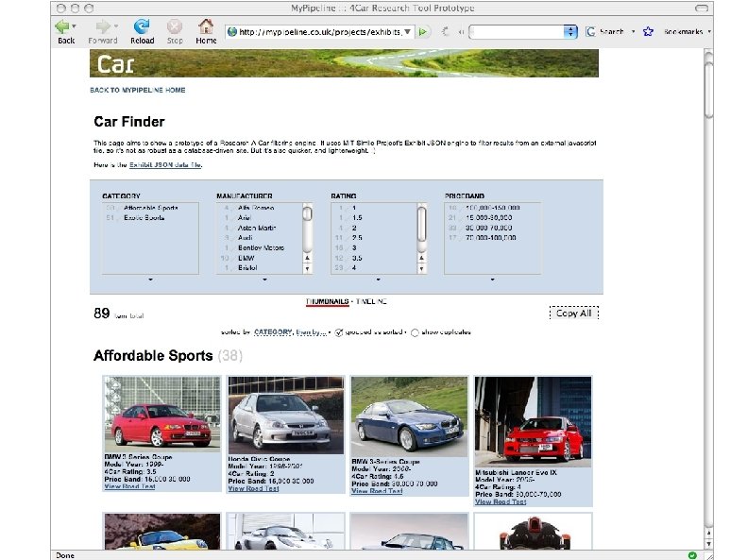Viewport: 747px width, 560px height.
Task: Select Affordable Sports in Category list
Action: (150, 208)
